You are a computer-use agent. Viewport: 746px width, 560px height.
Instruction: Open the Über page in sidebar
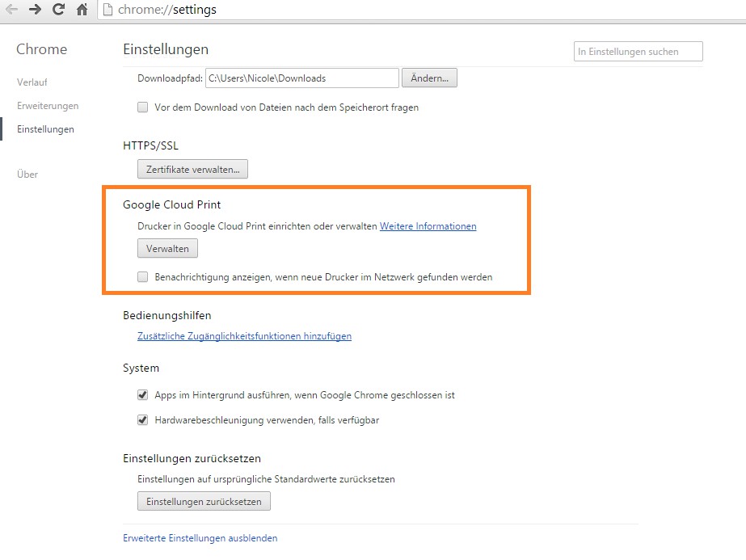27,174
